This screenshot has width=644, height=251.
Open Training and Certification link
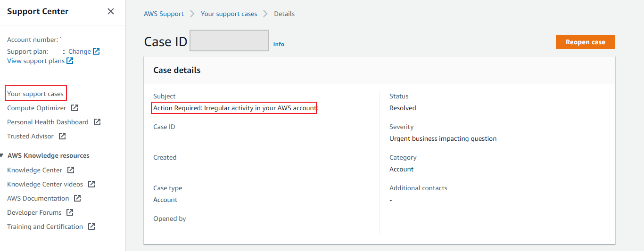(45, 227)
